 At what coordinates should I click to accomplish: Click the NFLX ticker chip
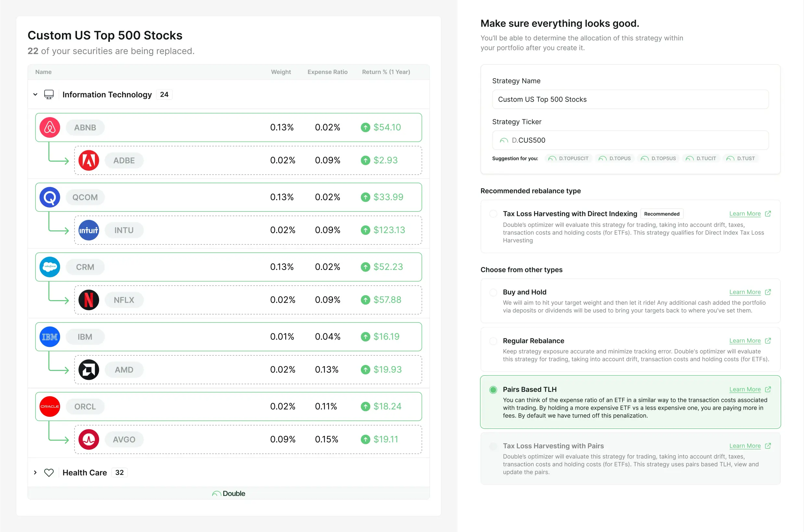[124, 300]
